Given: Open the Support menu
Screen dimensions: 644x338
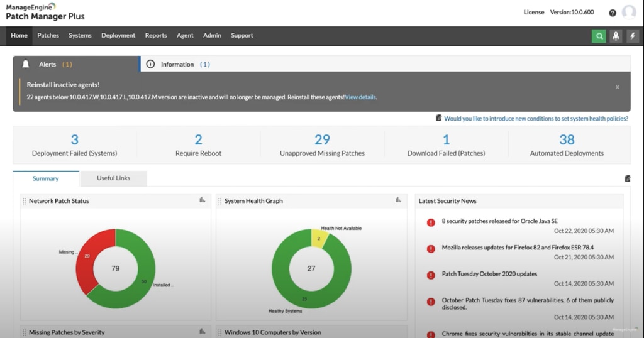Looking at the screenshot, I should point(242,36).
